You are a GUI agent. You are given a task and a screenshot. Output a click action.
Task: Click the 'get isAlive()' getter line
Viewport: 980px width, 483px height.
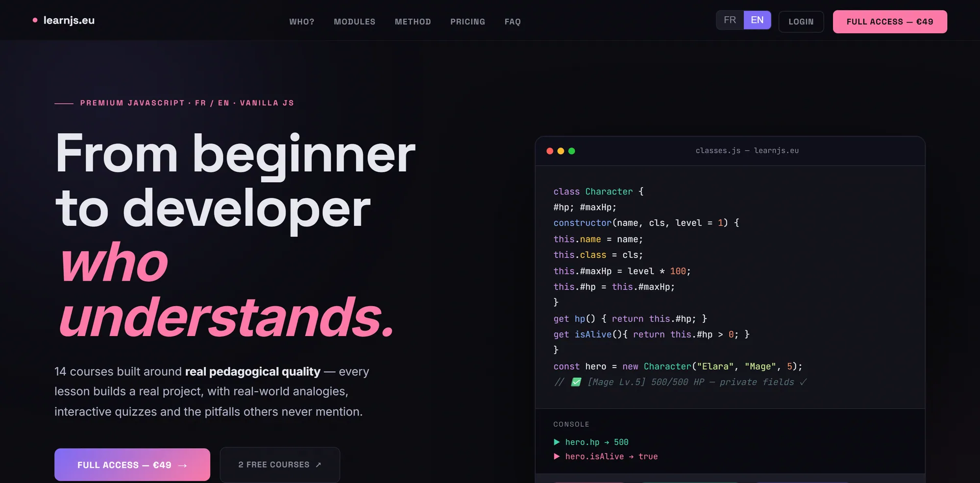click(651, 335)
